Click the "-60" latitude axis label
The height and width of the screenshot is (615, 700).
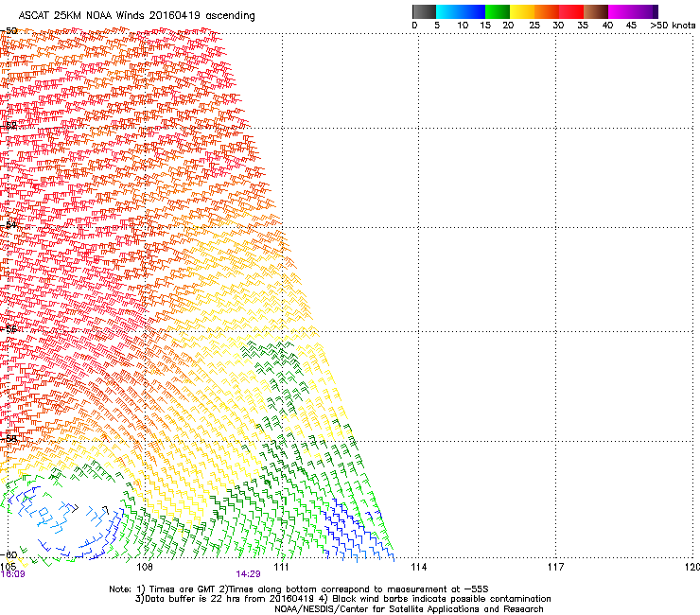pyautogui.click(x=9, y=554)
